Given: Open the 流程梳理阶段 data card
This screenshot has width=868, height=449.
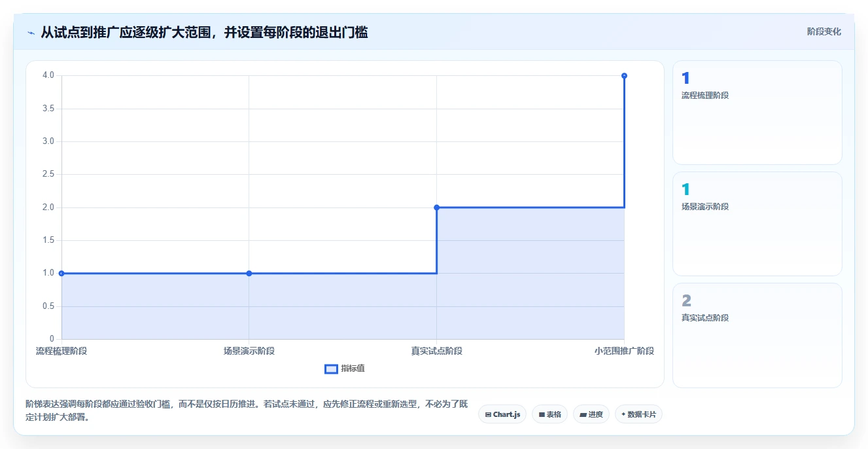Looking at the screenshot, I should [757, 113].
